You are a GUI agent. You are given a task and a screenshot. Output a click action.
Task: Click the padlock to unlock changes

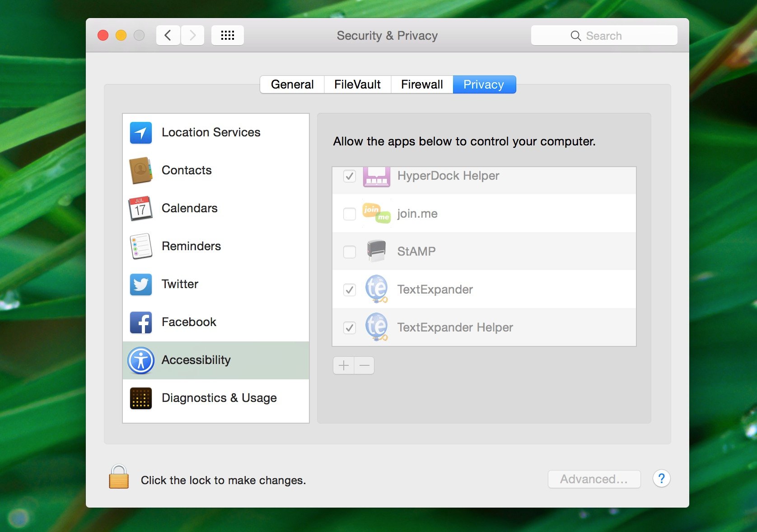119,477
